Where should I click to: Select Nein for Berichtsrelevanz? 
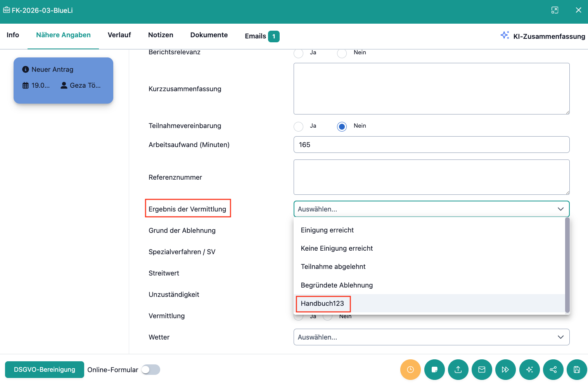pos(342,53)
